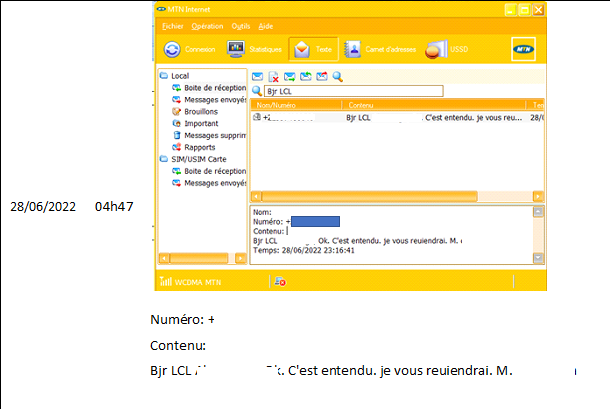610x409 pixels.
Task: Collapse the SIM/USIM Carte node
Action: (x=165, y=158)
